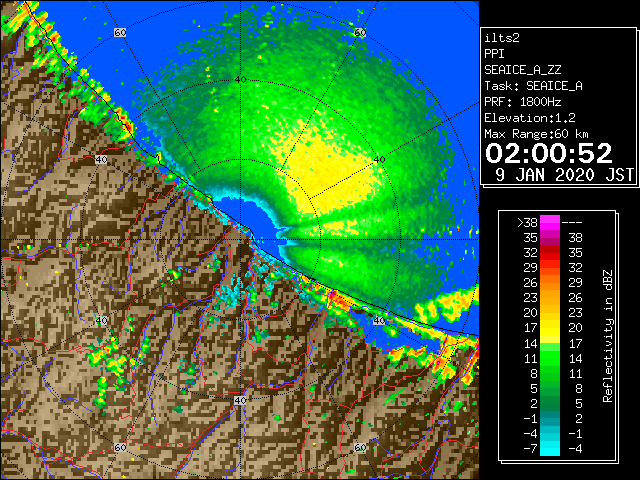Click the 60 range label in southeast
This screenshot has height=480, width=640.
360,448
